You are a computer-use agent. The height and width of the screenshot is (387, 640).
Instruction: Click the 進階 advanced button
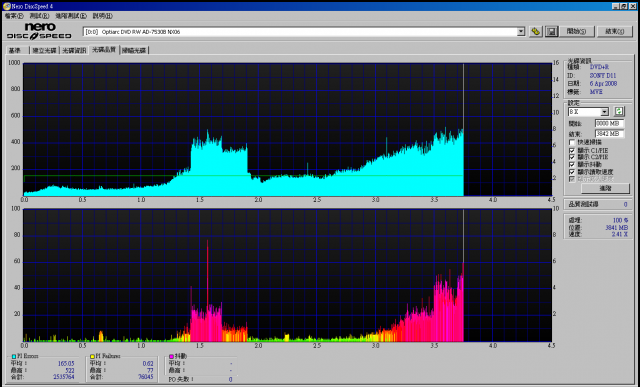point(605,188)
